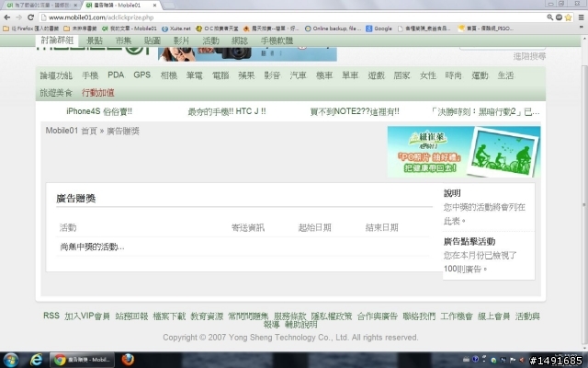Open the 我的文章 - Mobile01 bookmark
Screen dimensions: 588x368
click(x=130, y=29)
